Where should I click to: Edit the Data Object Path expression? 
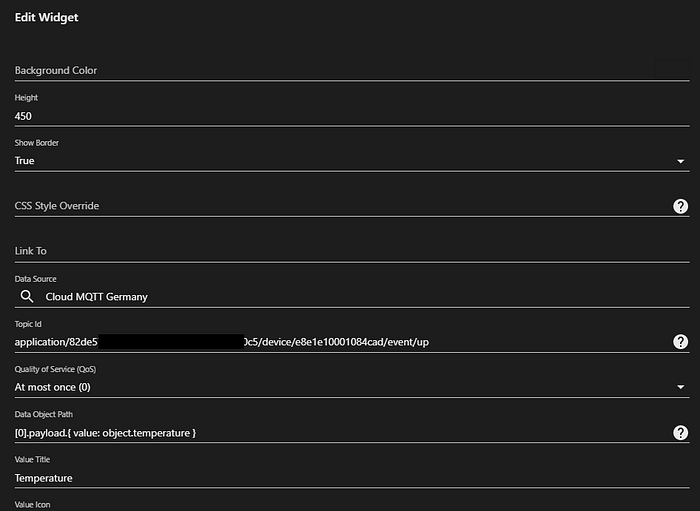pyautogui.click(x=105, y=433)
